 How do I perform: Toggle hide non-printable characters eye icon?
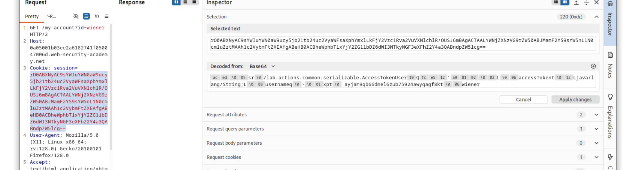point(76,16)
